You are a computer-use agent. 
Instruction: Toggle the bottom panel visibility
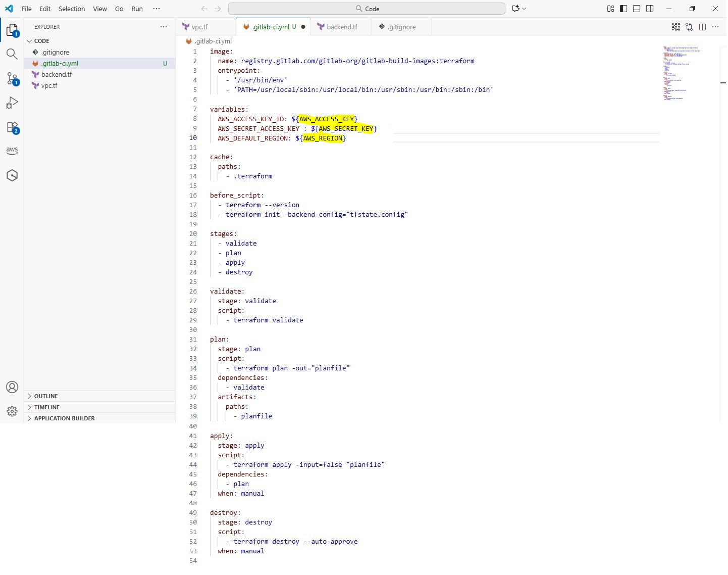tap(637, 9)
